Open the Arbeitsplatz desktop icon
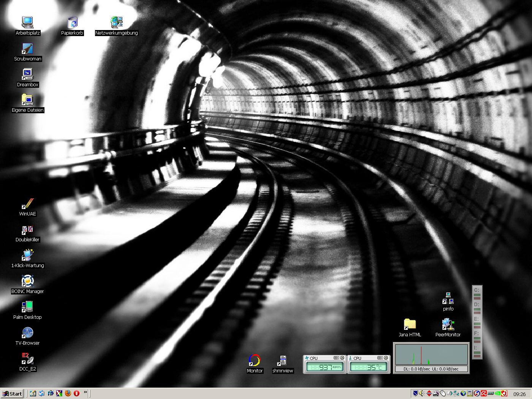The height and width of the screenshot is (399, 532). [27, 23]
